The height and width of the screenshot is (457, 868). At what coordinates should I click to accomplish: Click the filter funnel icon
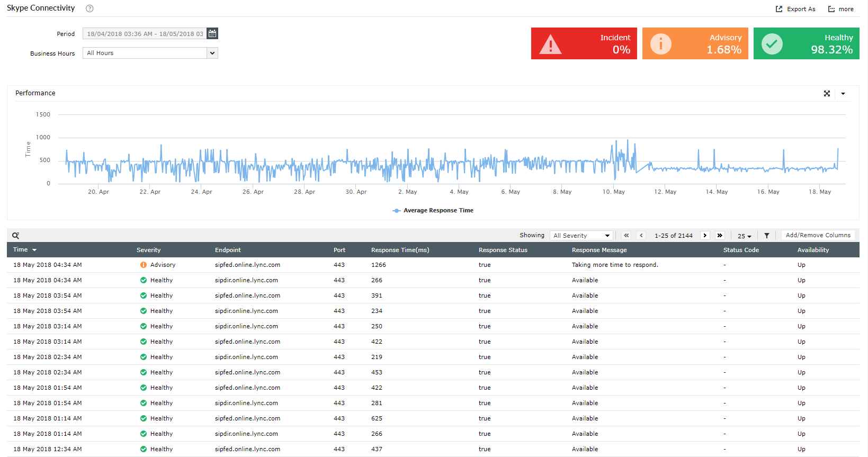point(766,236)
